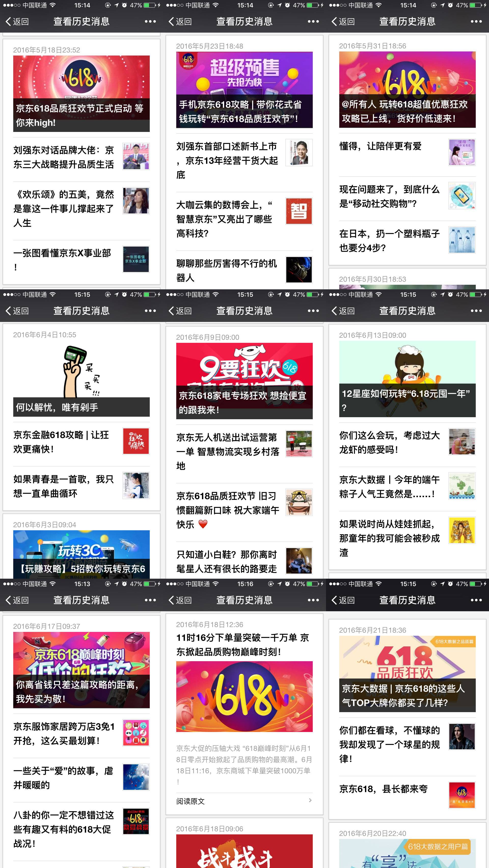Tap 返回 on screen dated 2016年6月9日
Screen dimensions: 489x868
coord(180,311)
